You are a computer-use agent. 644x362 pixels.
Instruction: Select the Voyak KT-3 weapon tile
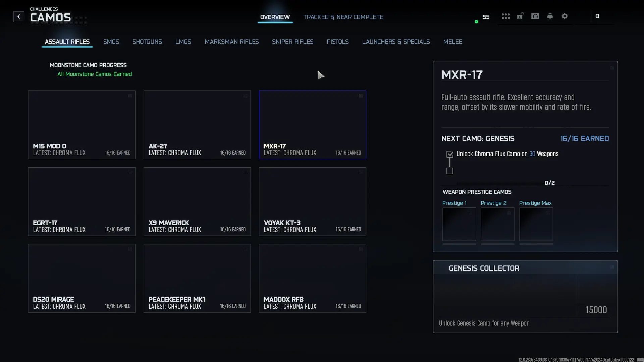(312, 201)
